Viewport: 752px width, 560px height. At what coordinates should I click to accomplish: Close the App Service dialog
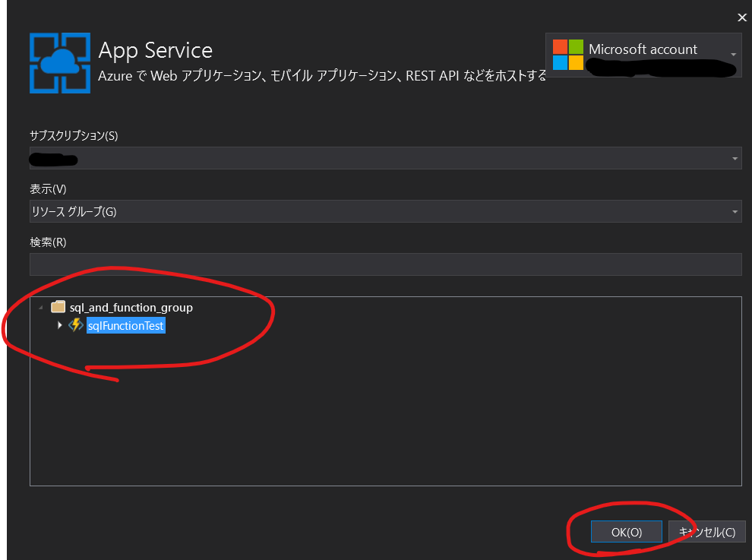(741, 17)
